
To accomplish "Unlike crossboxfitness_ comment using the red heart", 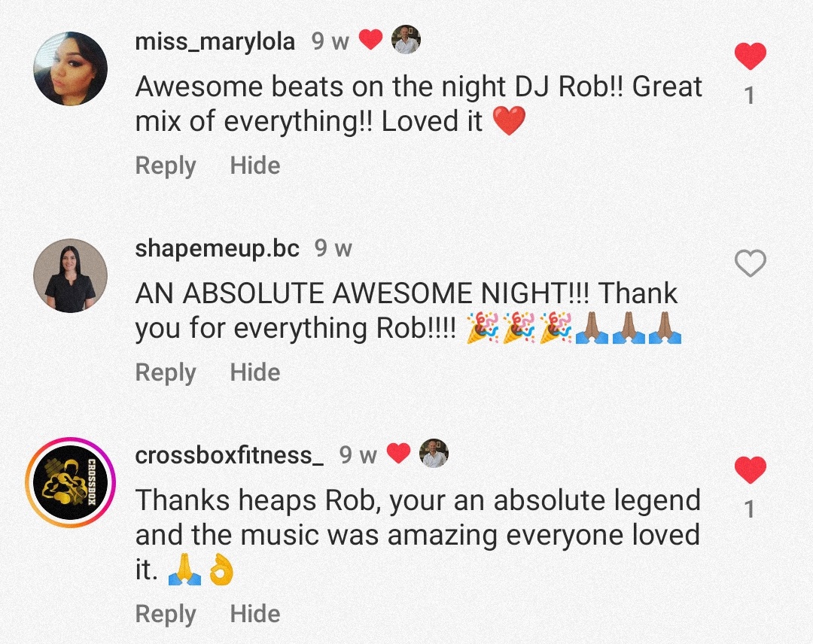I will [x=751, y=469].
